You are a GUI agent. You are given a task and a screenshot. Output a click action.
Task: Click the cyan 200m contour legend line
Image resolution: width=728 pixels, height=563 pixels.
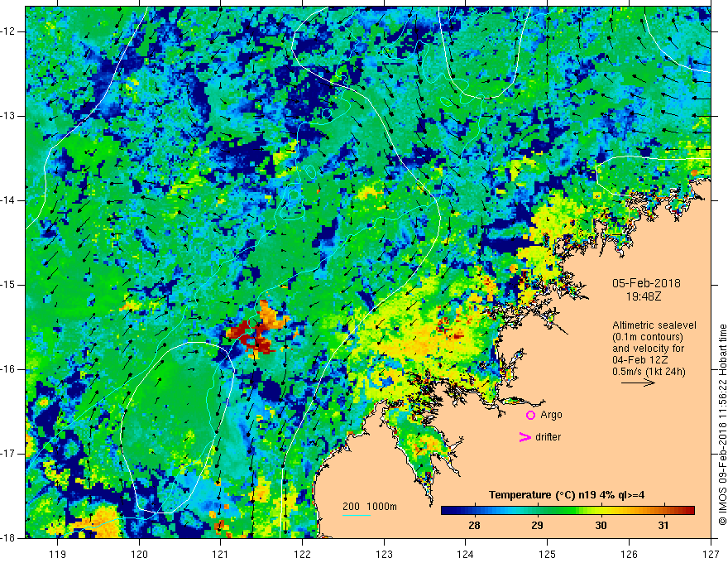click(x=357, y=515)
